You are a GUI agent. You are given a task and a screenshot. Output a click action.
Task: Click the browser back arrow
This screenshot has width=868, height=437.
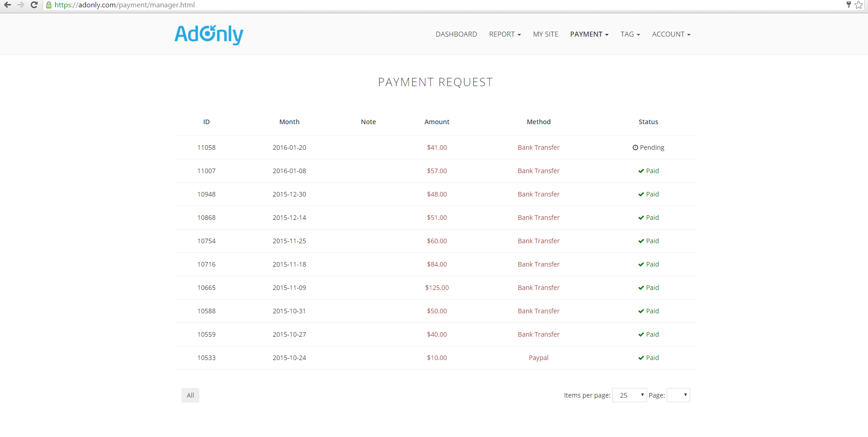click(8, 5)
